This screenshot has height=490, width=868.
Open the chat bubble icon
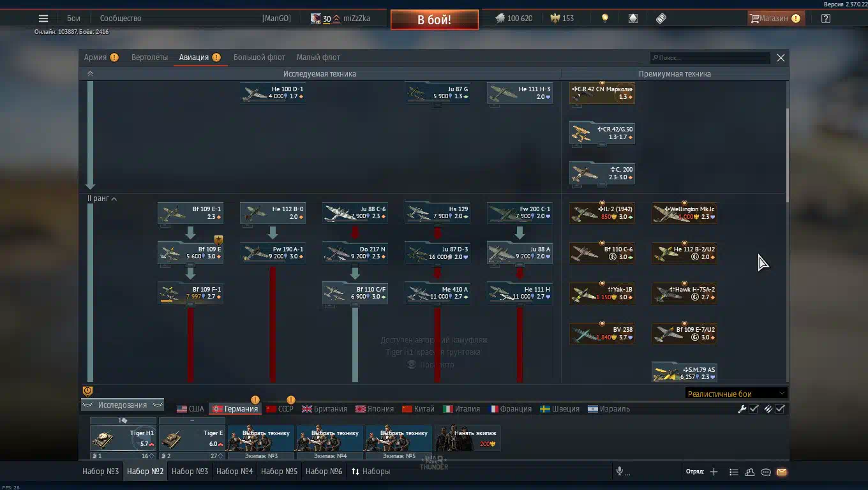(766, 472)
